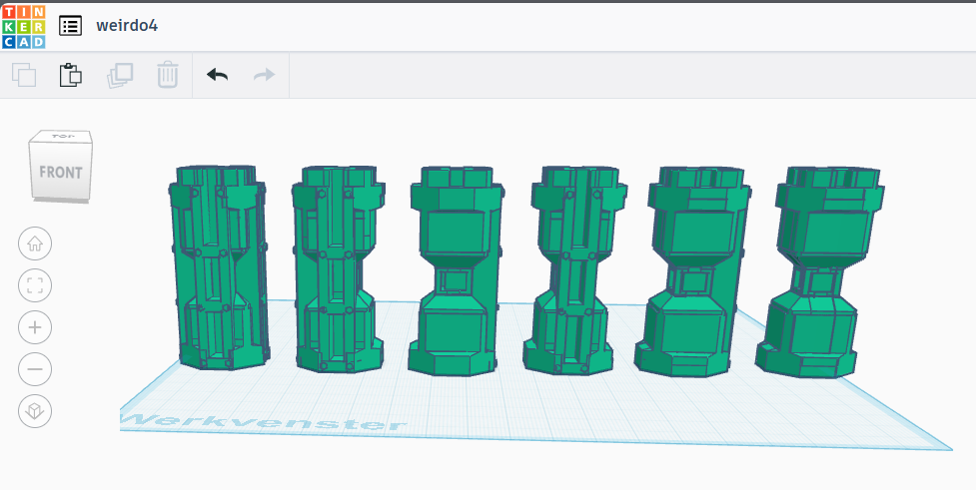The image size is (980, 490).
Task: Click the Paste clipboard icon
Action: (x=71, y=75)
